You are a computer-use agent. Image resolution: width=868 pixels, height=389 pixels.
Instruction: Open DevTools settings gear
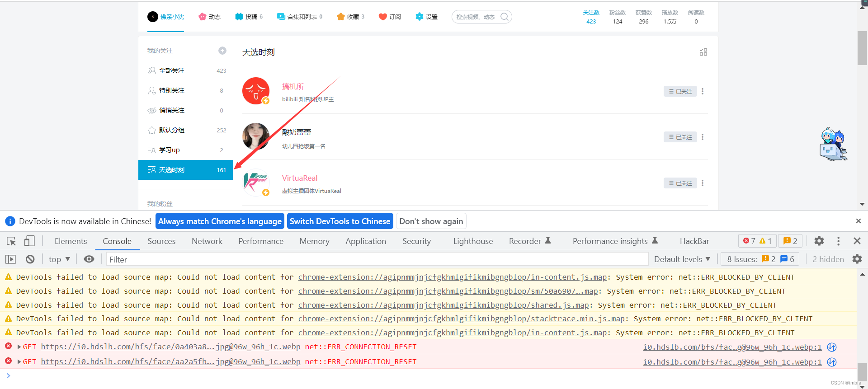(819, 241)
